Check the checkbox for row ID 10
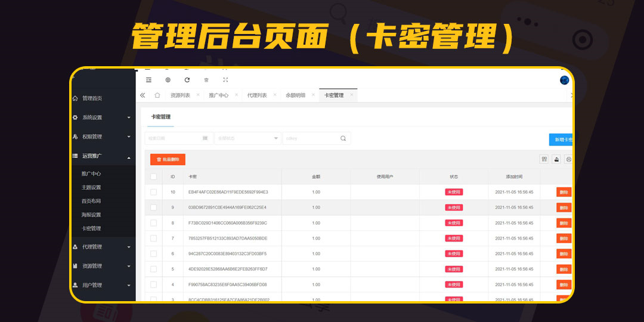The height and width of the screenshot is (322, 644). pyautogui.click(x=153, y=192)
